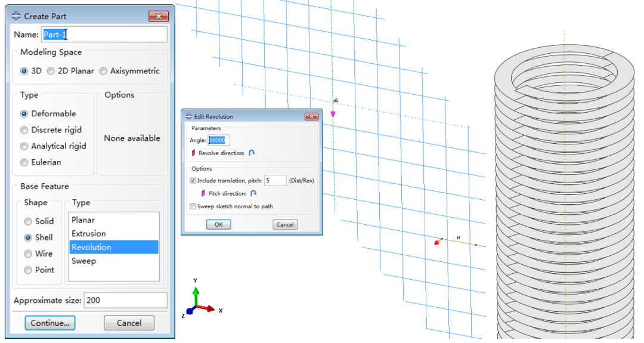This screenshot has height=343, width=644.
Task: Choose the Eulerian part type
Action: (24, 163)
